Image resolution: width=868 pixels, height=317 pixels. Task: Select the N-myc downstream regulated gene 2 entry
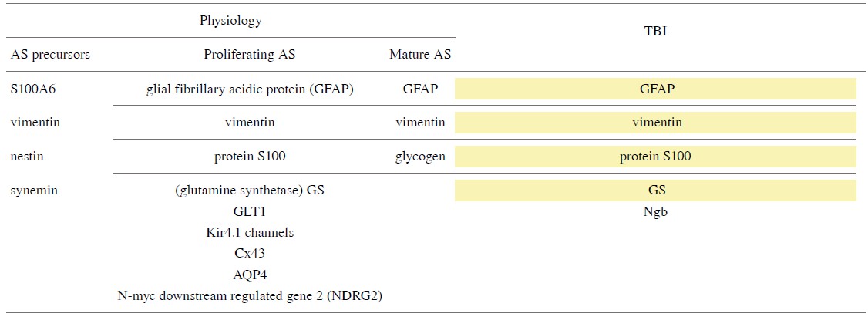click(x=249, y=295)
